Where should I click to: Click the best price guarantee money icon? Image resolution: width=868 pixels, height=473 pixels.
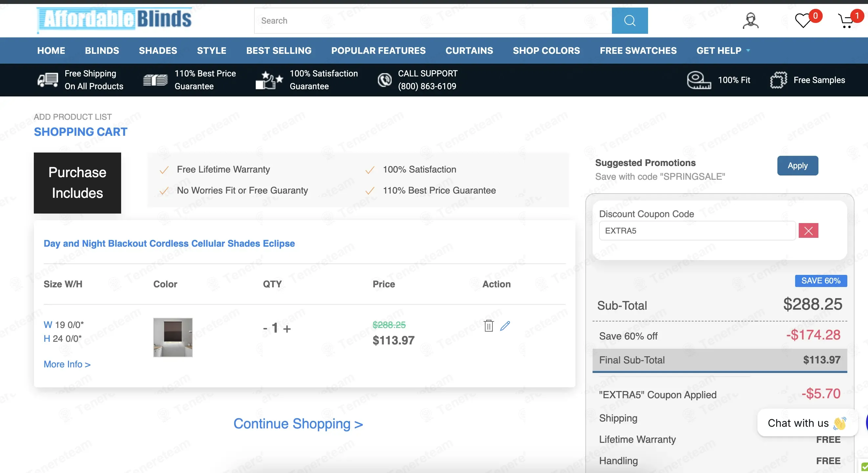click(155, 80)
